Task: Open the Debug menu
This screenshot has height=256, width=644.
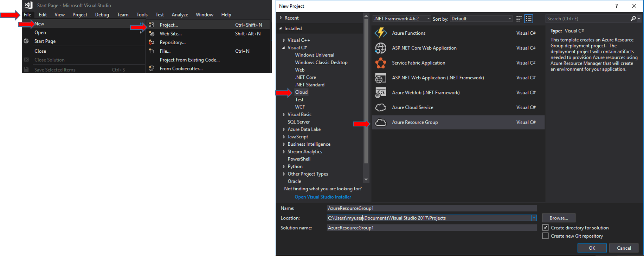Action: (102, 14)
